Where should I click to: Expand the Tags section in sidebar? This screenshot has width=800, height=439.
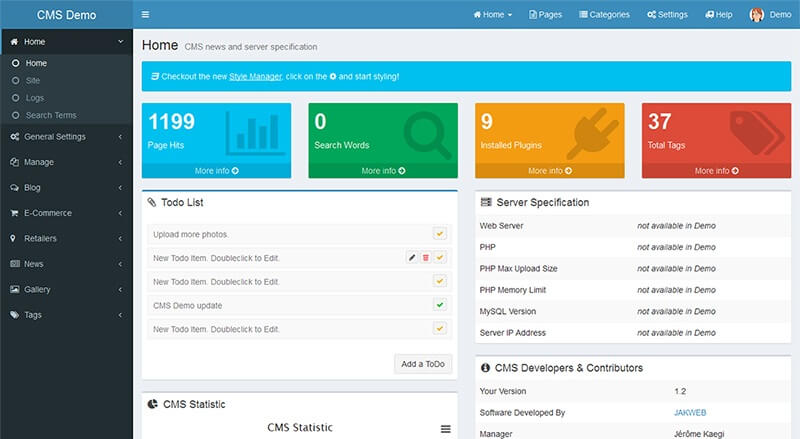pyautogui.click(x=120, y=315)
